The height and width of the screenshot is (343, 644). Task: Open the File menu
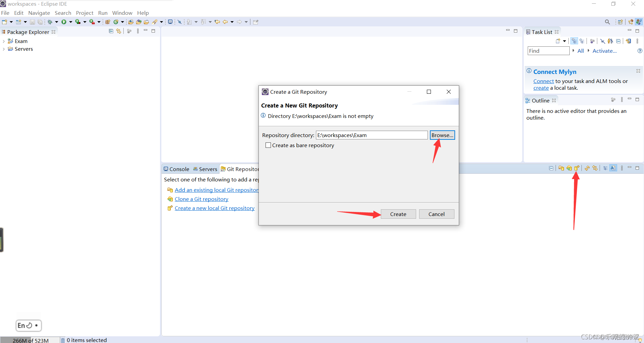5,13
